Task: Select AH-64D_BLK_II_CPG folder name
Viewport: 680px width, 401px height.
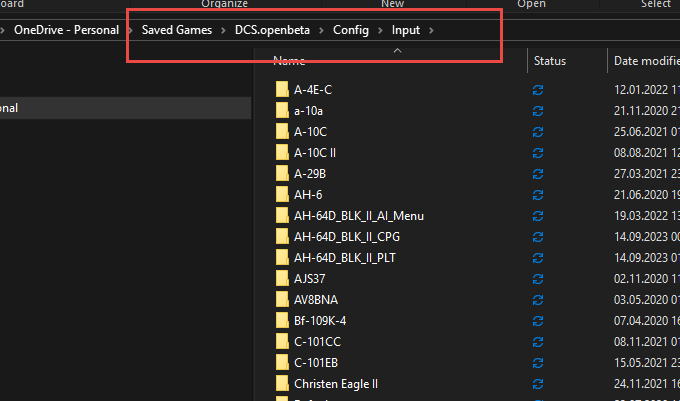Action: [347, 237]
